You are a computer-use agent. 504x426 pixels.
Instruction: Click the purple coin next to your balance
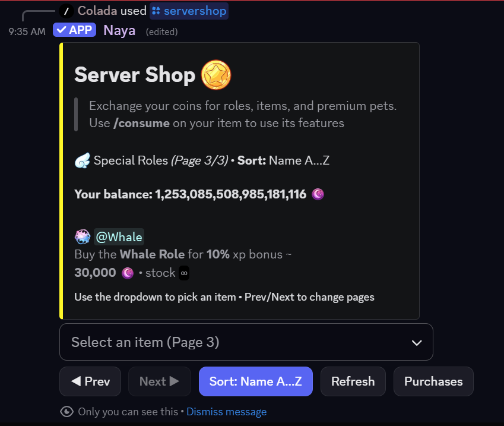(318, 194)
